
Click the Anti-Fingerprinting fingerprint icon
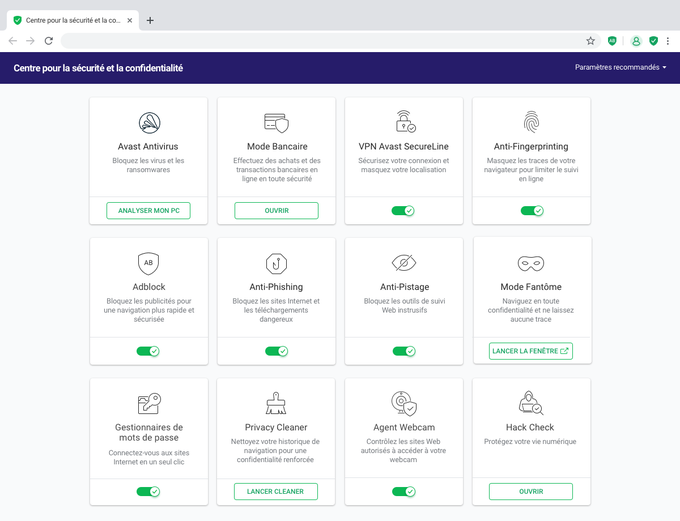(531, 121)
